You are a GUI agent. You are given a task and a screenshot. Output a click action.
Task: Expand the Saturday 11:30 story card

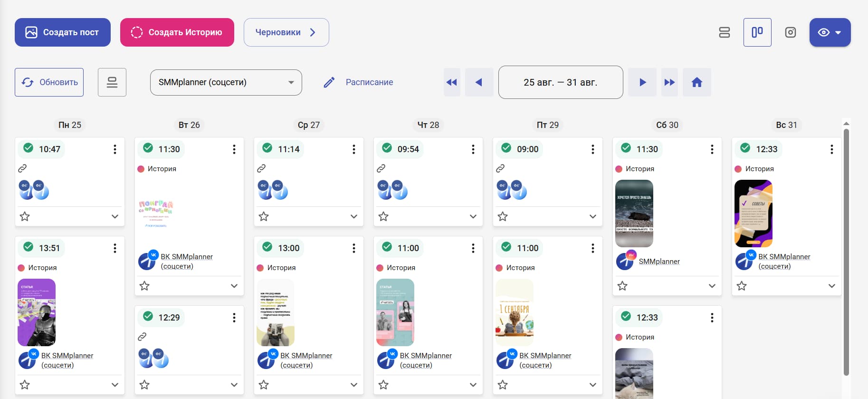(x=712, y=286)
